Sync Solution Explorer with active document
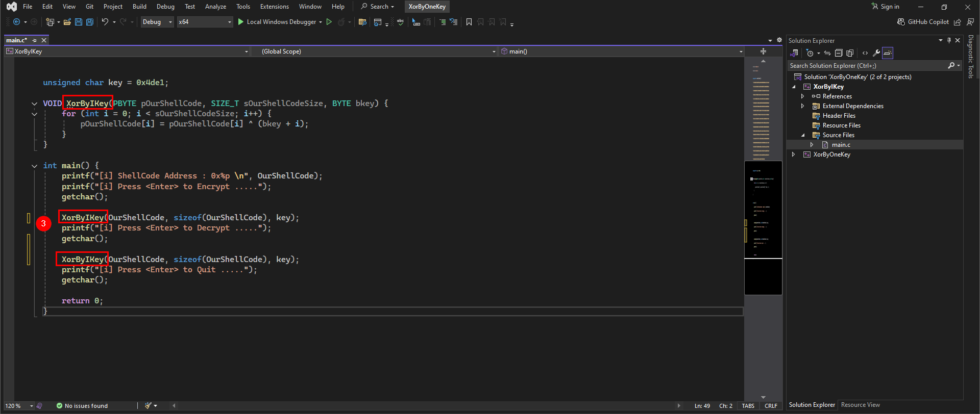The width and height of the screenshot is (980, 414). [x=827, y=53]
